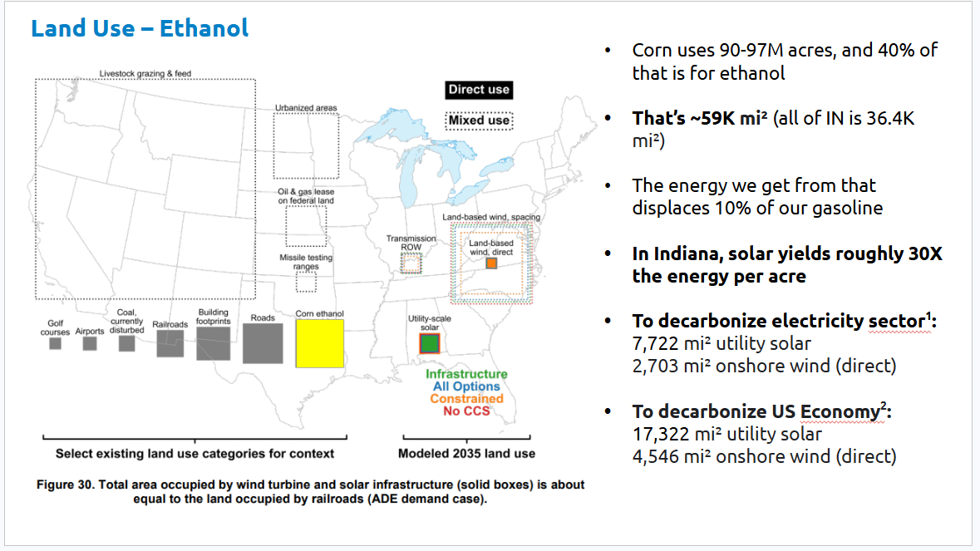Viewport: 980px width, 551px height.
Task: Select the Transmission ROW dotted box
Action: (x=411, y=263)
